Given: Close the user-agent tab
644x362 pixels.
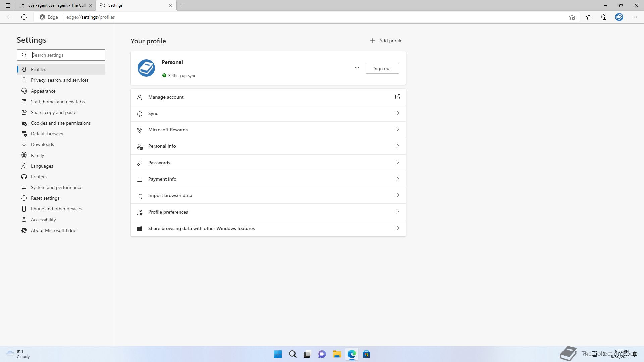Looking at the screenshot, I should [91, 5].
